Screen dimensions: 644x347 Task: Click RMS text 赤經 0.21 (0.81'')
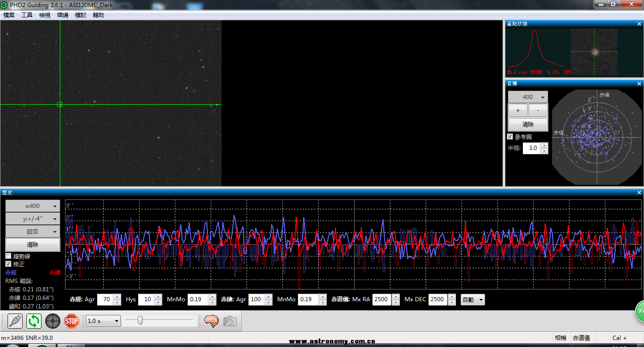click(x=31, y=289)
